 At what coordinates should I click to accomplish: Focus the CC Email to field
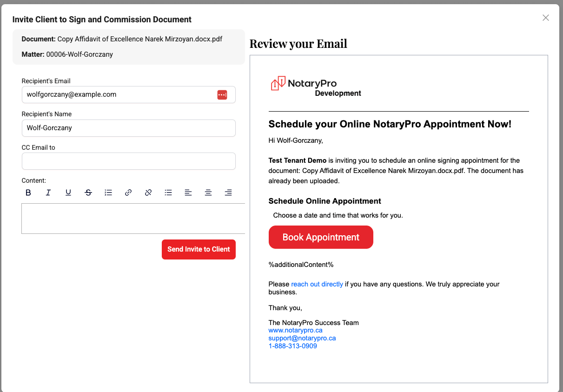(129, 161)
